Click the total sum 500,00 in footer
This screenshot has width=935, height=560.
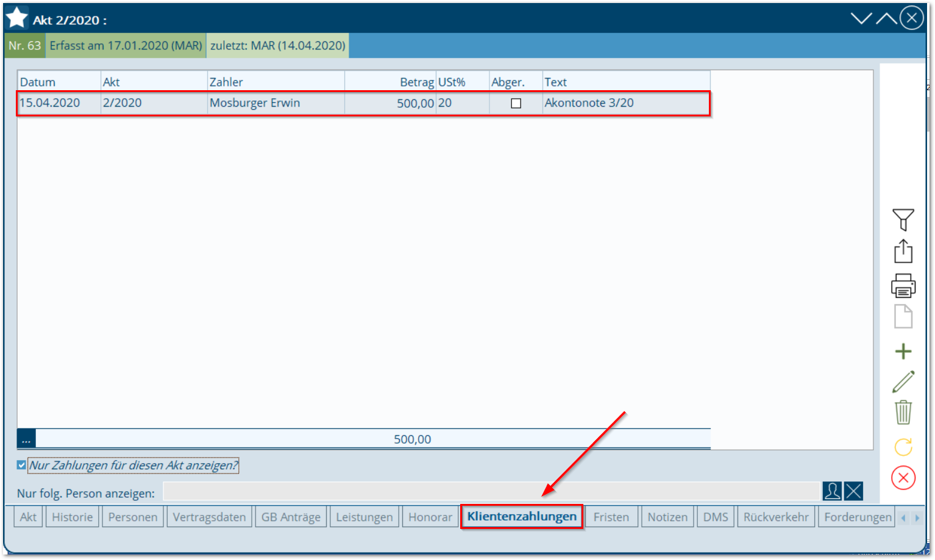coord(412,439)
